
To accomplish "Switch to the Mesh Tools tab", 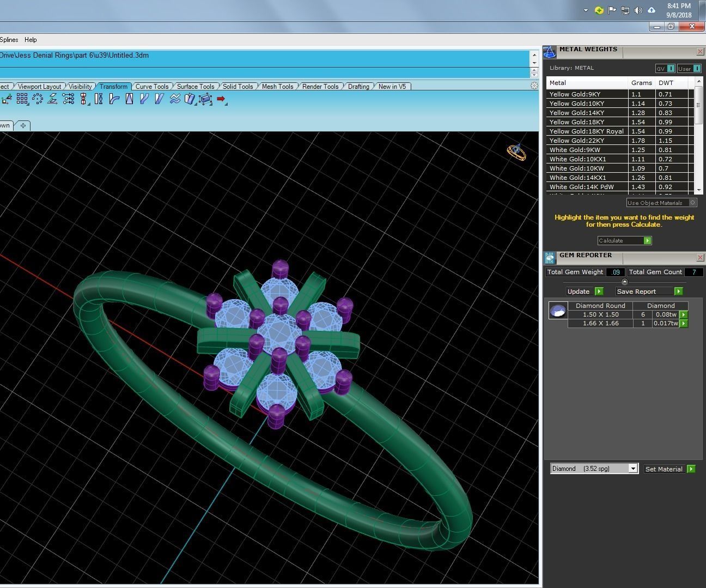I will point(277,86).
